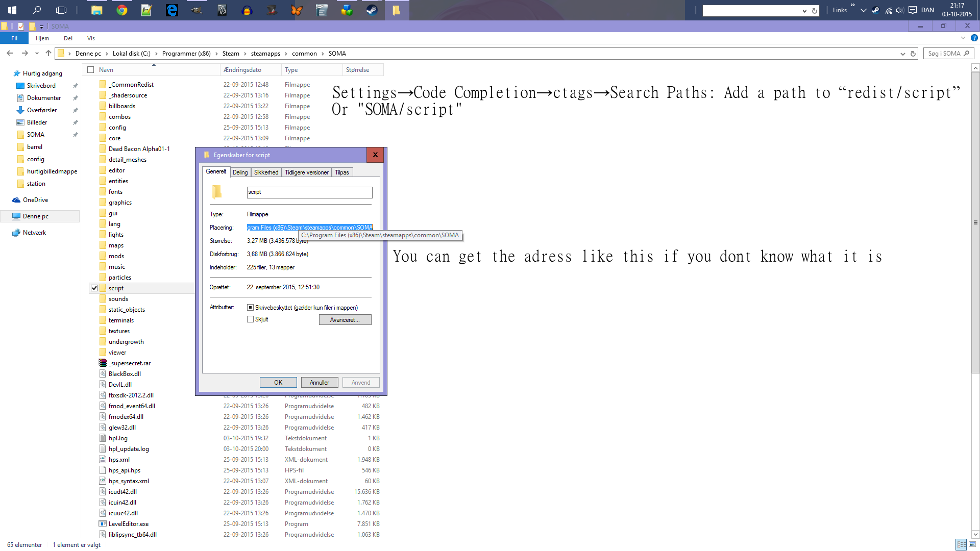The image size is (980, 551).
Task: Expand chevron after Denne pc breadcrumb
Action: tap(107, 54)
